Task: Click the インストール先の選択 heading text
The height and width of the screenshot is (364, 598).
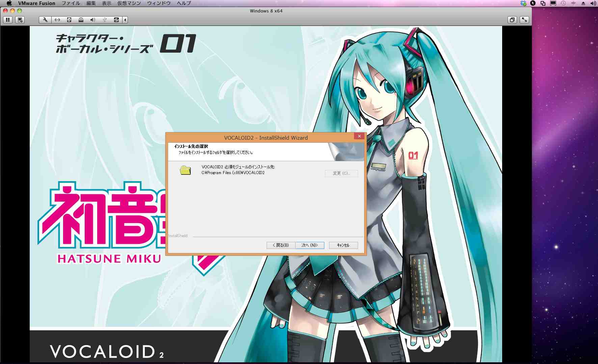Action: point(191,146)
